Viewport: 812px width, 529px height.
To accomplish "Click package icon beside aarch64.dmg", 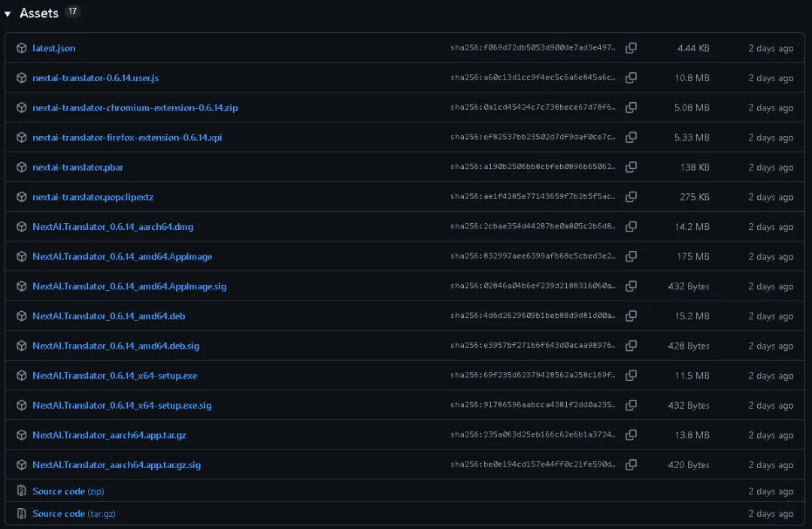I will coord(21,227).
